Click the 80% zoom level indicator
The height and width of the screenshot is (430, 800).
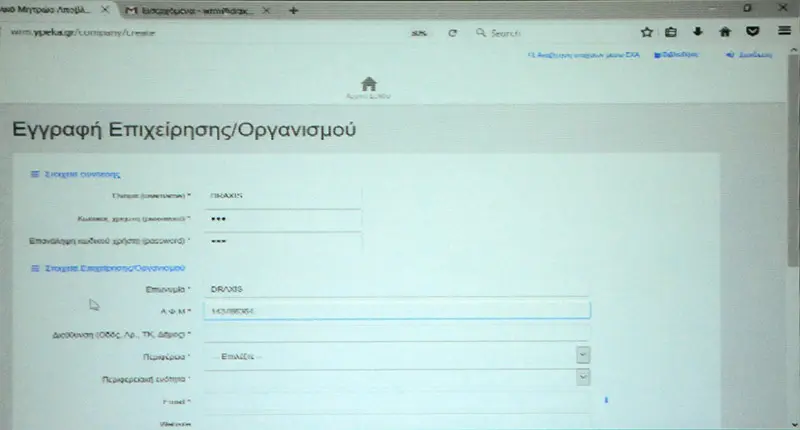pos(419,33)
